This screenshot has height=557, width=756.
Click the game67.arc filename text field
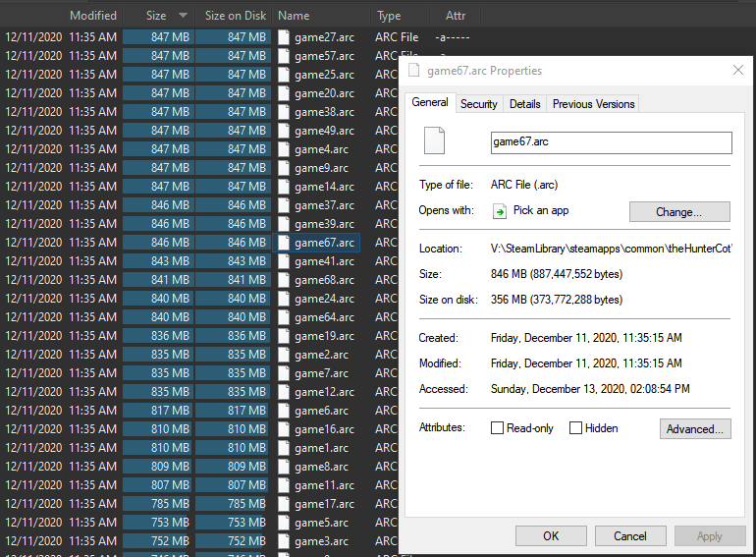pyautogui.click(x=611, y=142)
